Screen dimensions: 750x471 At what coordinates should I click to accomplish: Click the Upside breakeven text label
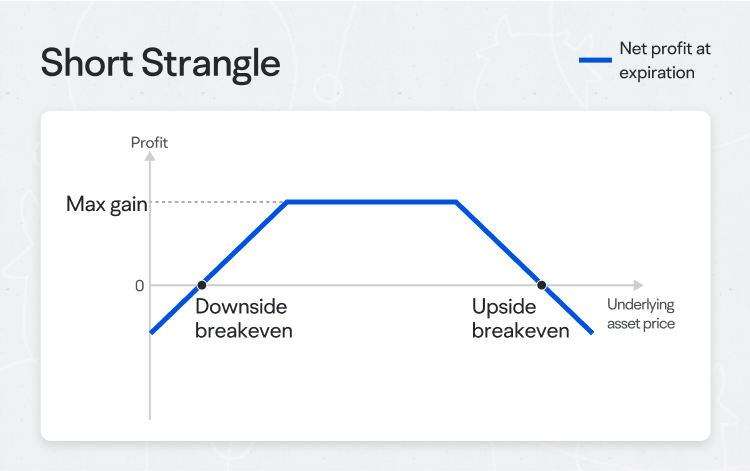click(520, 318)
